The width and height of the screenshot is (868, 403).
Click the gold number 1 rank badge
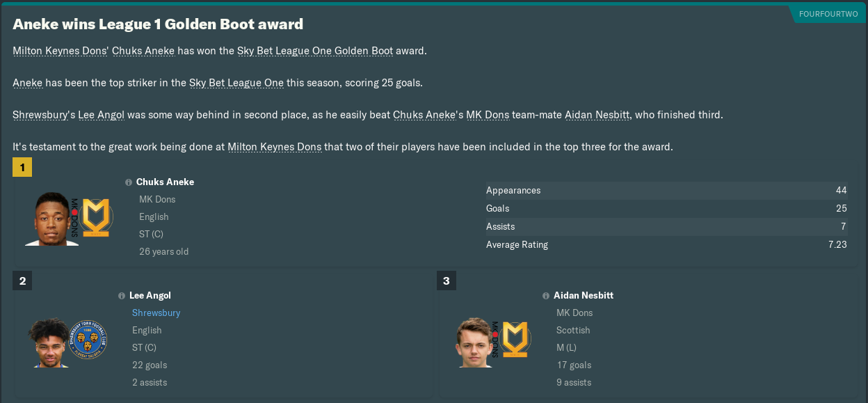pos(22,167)
